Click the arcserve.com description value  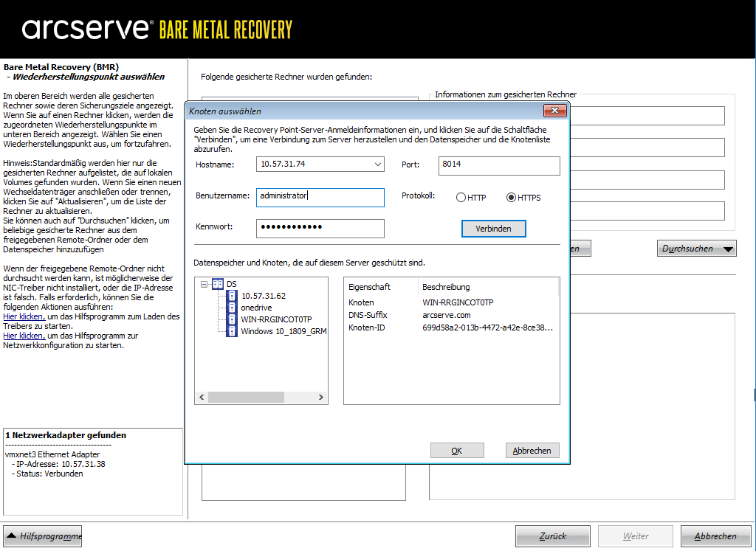pos(447,315)
